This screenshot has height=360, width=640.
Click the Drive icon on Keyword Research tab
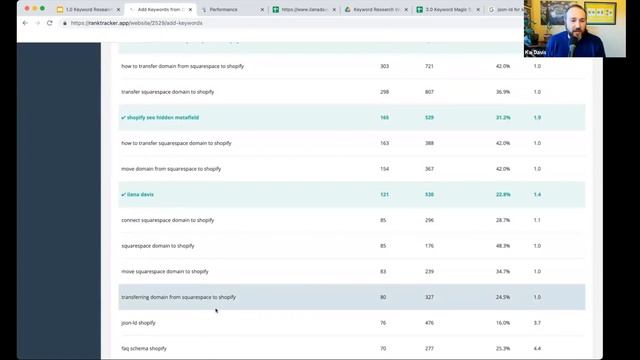348,9
